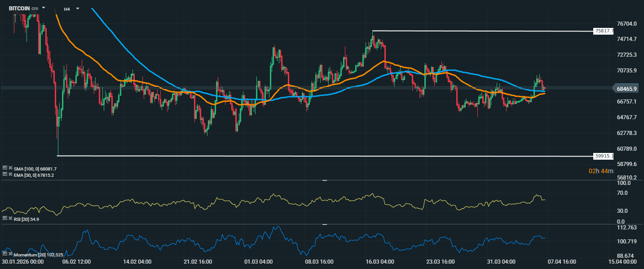Remove the Momentum [20] indicator

click(x=10, y=255)
